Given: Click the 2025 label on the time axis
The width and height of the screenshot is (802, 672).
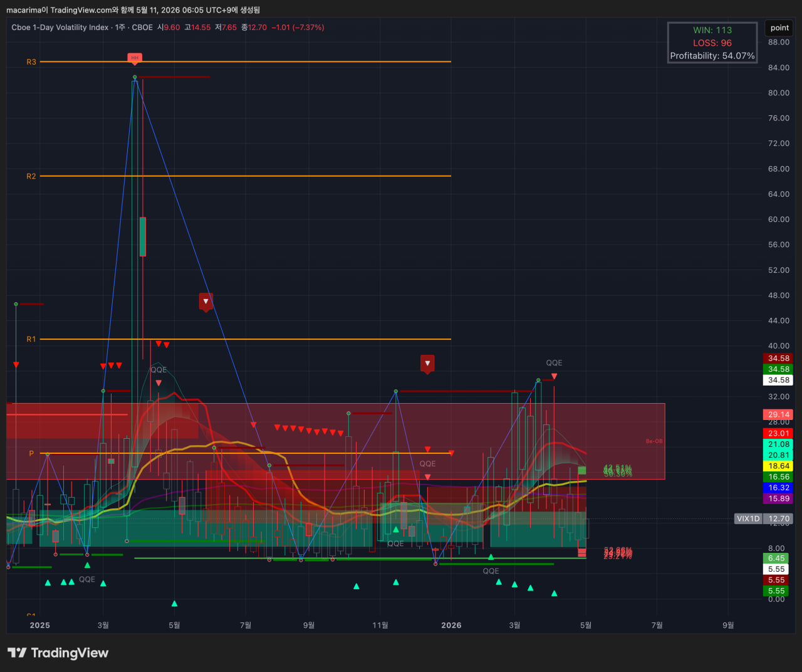Looking at the screenshot, I should click(x=39, y=625).
